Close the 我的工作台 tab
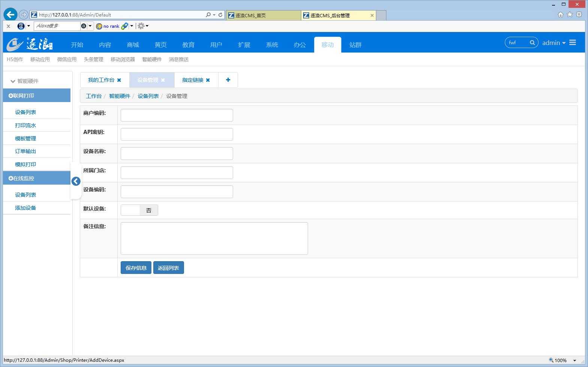Image resolution: width=588 pixels, height=367 pixels. (x=119, y=80)
